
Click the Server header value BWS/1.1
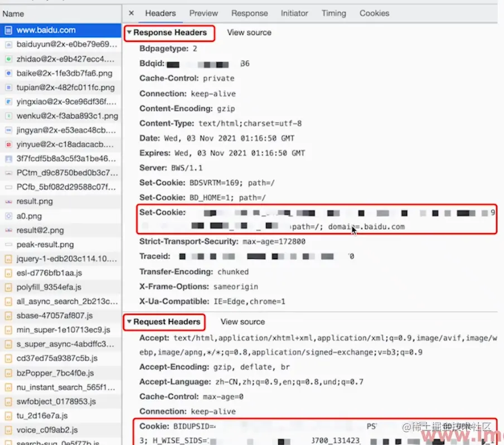pos(187,168)
